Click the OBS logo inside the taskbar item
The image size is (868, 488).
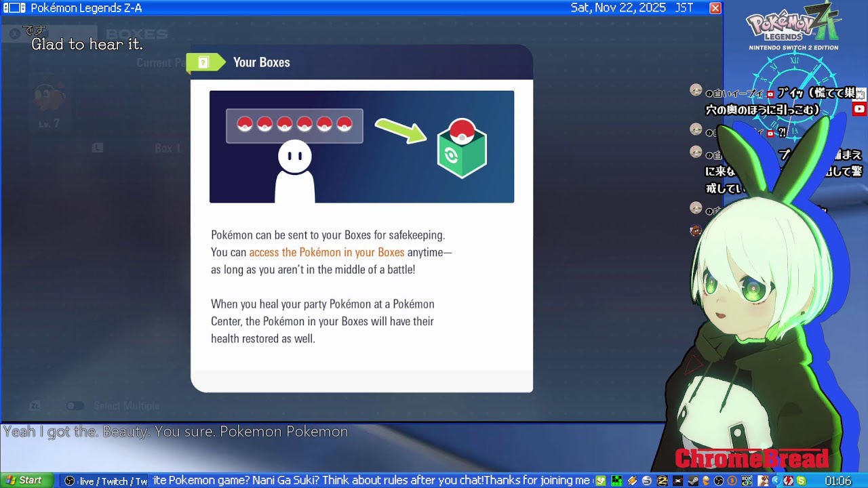69,481
